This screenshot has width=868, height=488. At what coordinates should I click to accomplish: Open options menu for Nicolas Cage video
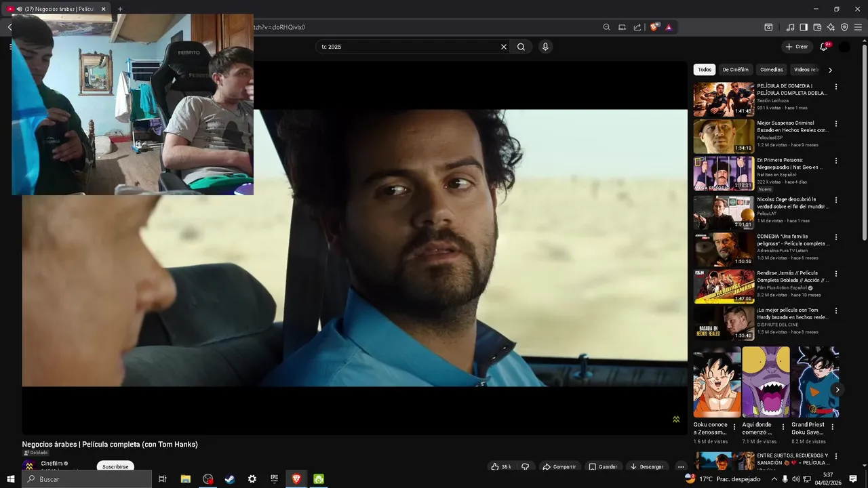point(835,201)
